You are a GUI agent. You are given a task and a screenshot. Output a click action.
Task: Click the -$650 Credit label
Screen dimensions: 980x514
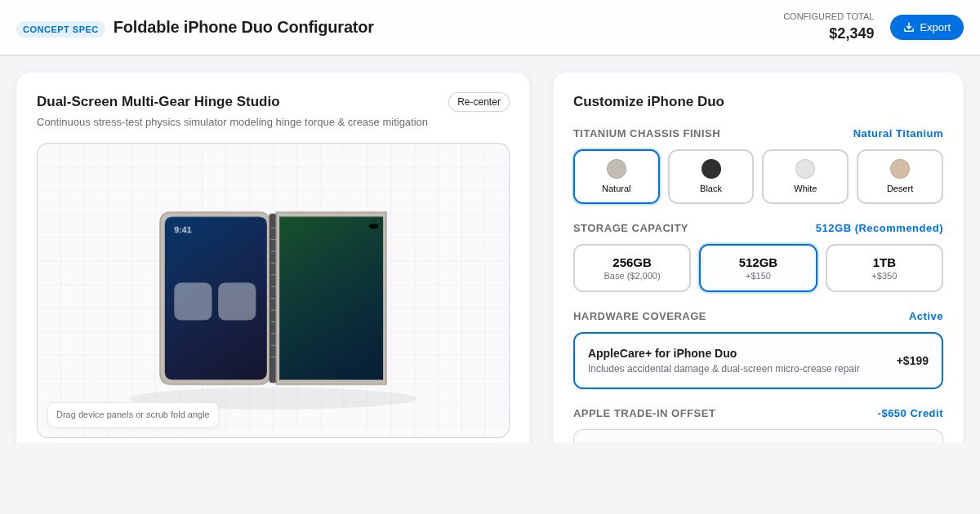[910, 414]
